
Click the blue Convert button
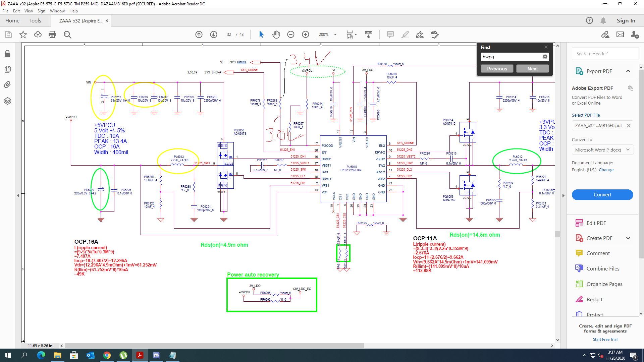tap(602, 195)
